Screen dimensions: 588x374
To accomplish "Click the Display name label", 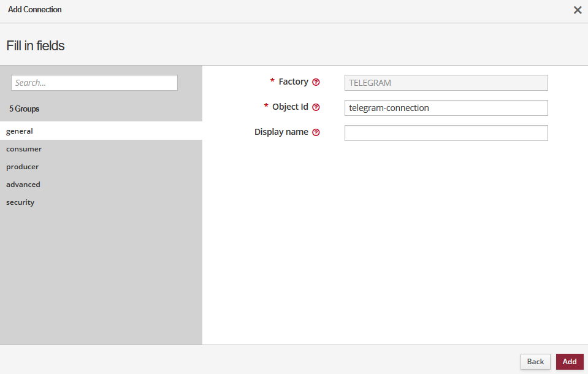I will pos(281,132).
